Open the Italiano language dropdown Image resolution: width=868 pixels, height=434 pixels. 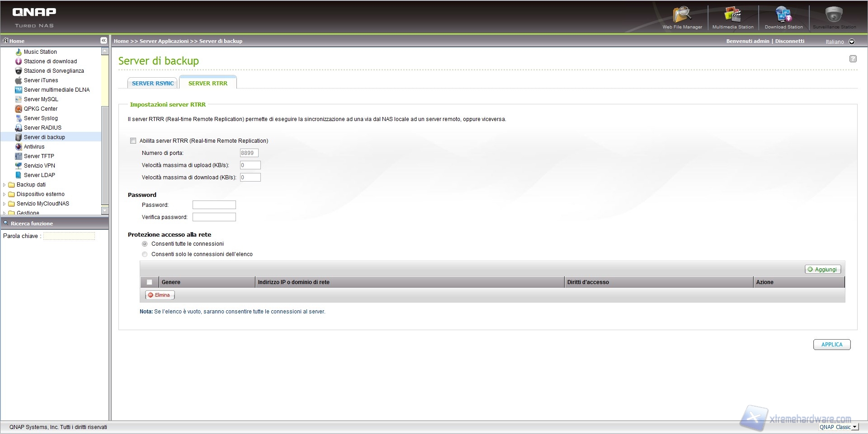pyautogui.click(x=852, y=42)
